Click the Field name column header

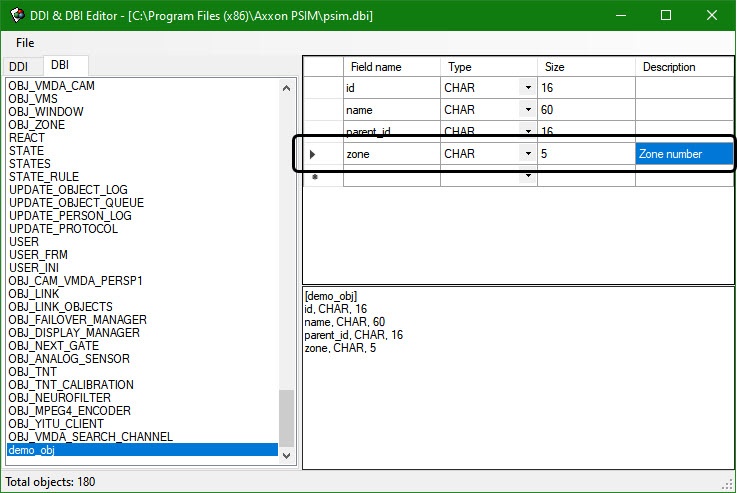(376, 67)
